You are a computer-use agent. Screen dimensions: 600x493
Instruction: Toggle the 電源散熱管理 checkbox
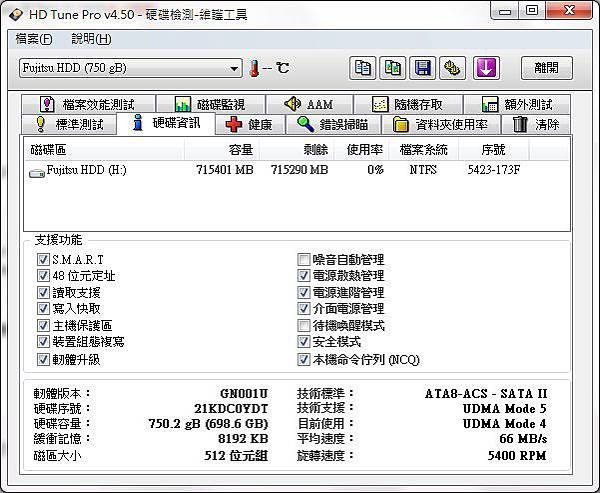point(303,276)
